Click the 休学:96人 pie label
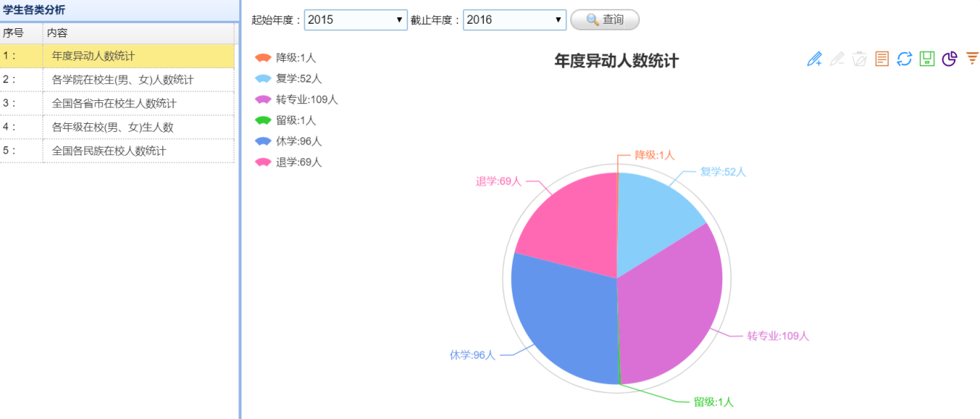 click(472, 355)
